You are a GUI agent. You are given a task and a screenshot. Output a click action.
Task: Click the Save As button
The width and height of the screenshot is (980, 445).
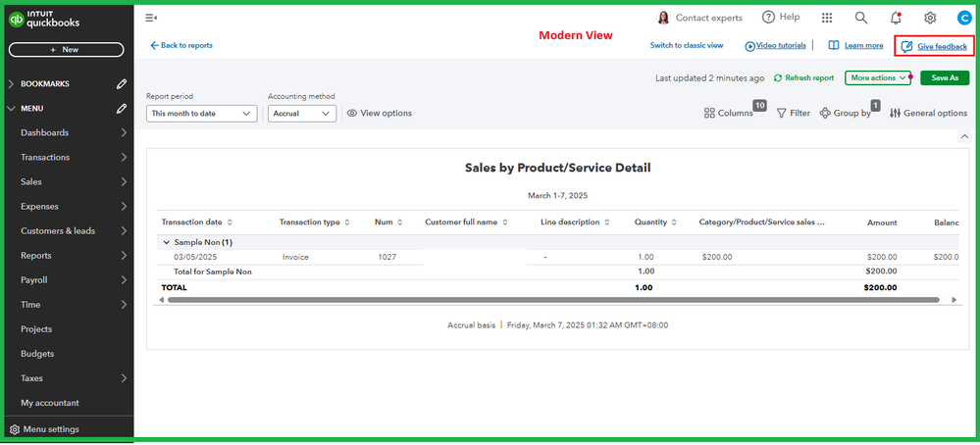[x=945, y=78]
